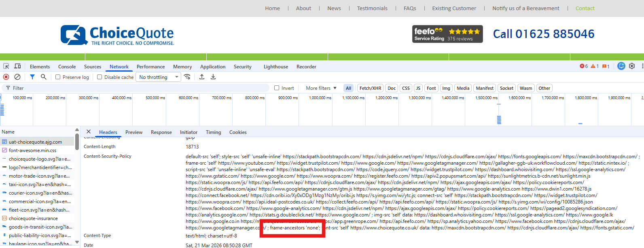Select the Cookies tab
The height and width of the screenshot is (248, 644).
click(238, 132)
